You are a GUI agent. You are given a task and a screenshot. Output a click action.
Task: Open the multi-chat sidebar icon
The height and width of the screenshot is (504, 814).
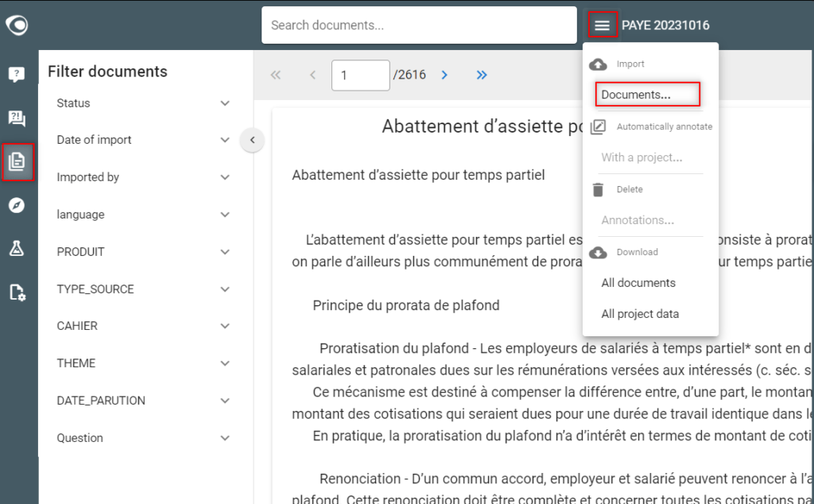click(x=17, y=118)
